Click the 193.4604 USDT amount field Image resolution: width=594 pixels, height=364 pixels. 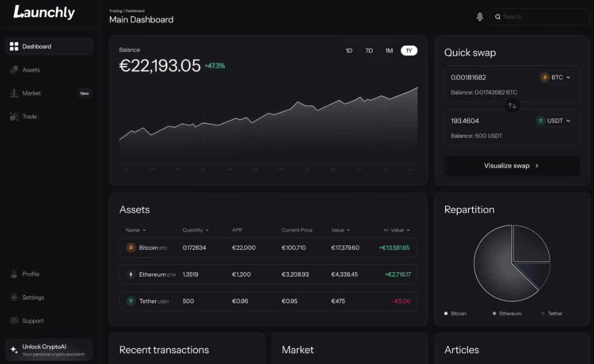pyautogui.click(x=465, y=121)
